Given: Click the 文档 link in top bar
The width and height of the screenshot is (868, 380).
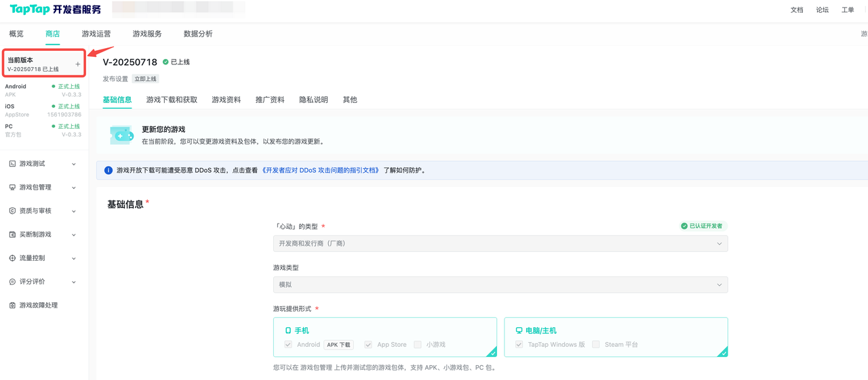Looking at the screenshot, I should 797,10.
